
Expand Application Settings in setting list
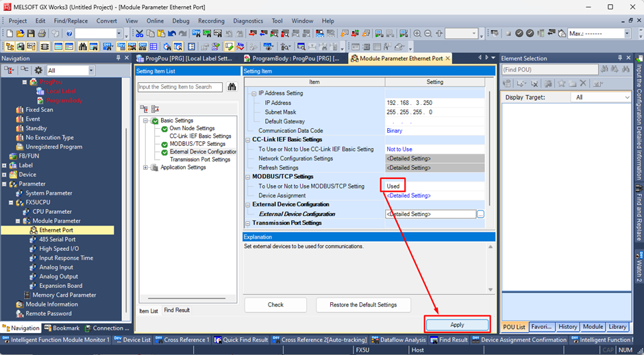[145, 167]
